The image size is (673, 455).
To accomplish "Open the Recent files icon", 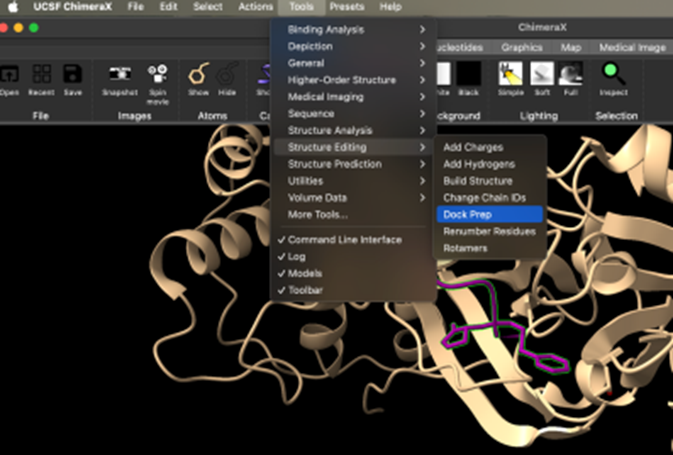I will [x=42, y=74].
